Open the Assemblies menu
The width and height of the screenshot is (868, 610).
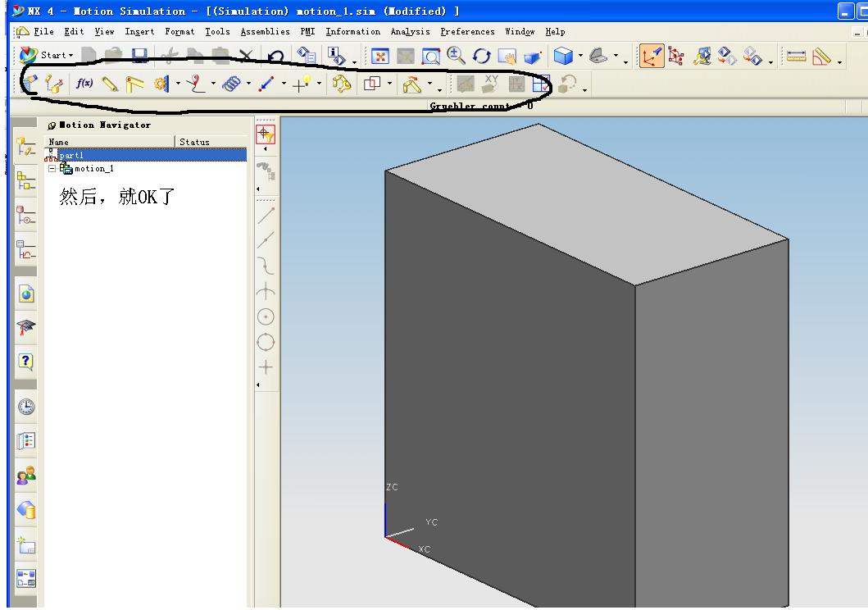coord(266,31)
